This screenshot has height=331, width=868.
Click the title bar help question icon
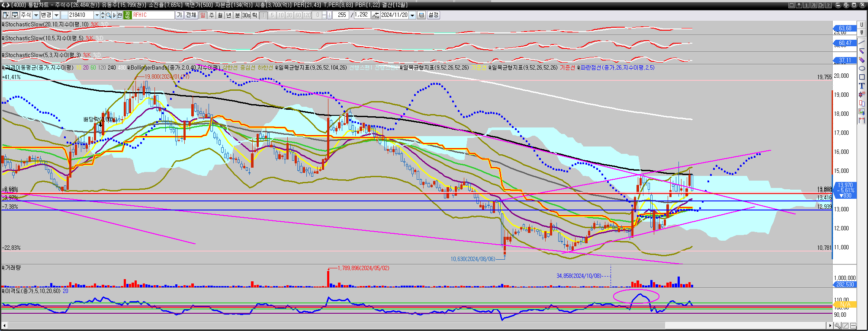click(x=828, y=5)
